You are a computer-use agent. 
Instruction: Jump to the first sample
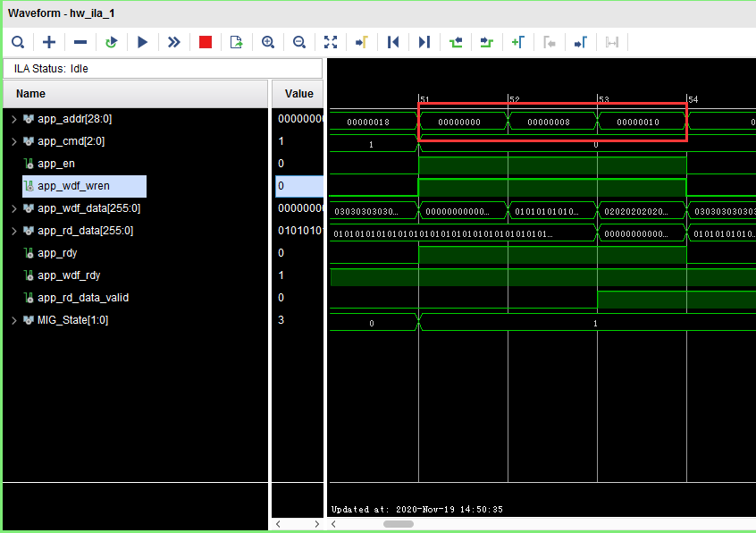(x=393, y=42)
